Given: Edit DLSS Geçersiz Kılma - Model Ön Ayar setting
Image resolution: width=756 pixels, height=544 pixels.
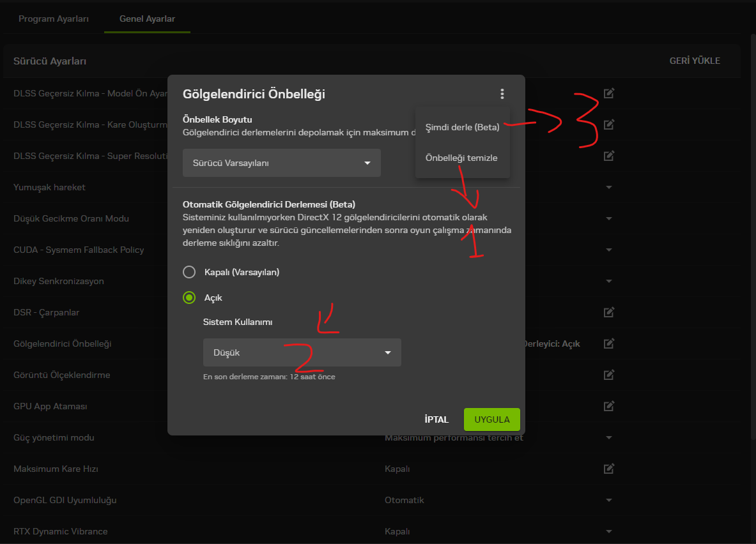Looking at the screenshot, I should [609, 93].
